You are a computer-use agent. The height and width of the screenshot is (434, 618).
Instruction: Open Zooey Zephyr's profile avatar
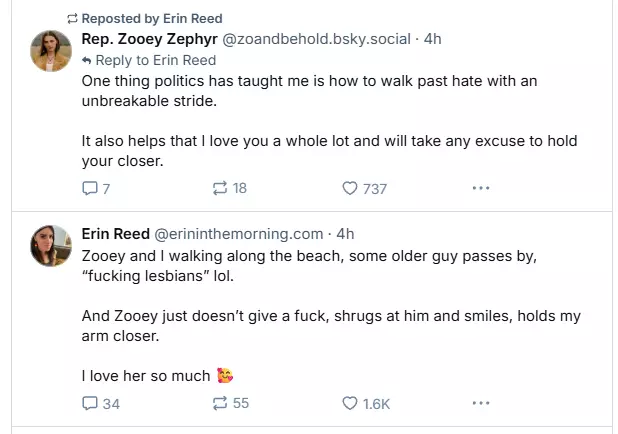[x=50, y=51]
